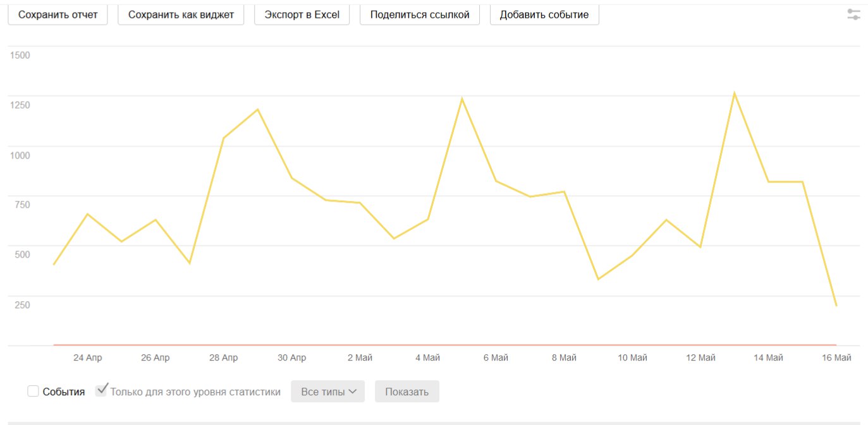Select the 12 Май axis label
Image resolution: width=868 pixels, height=425 pixels.
(x=700, y=358)
